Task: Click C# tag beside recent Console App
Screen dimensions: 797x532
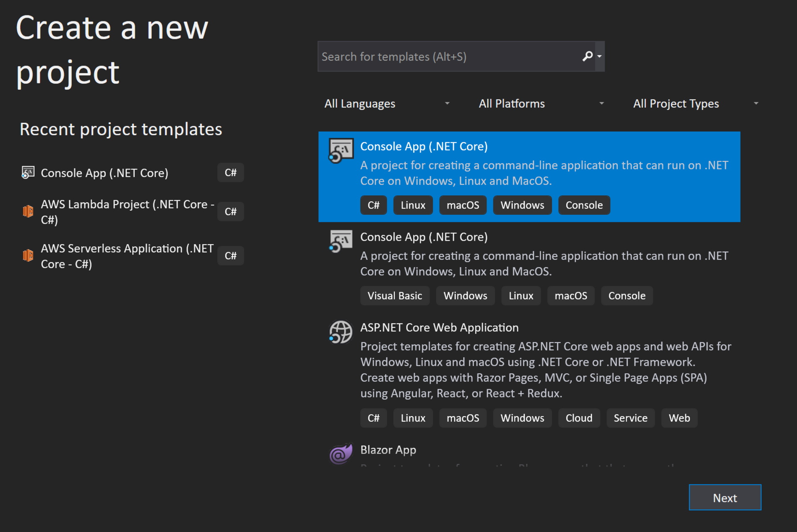Action: click(231, 172)
